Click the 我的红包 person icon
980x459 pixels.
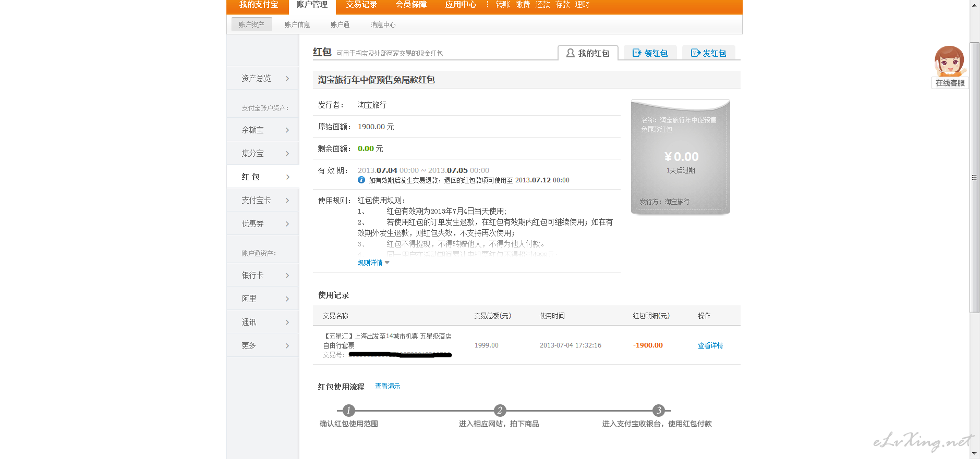click(x=571, y=53)
